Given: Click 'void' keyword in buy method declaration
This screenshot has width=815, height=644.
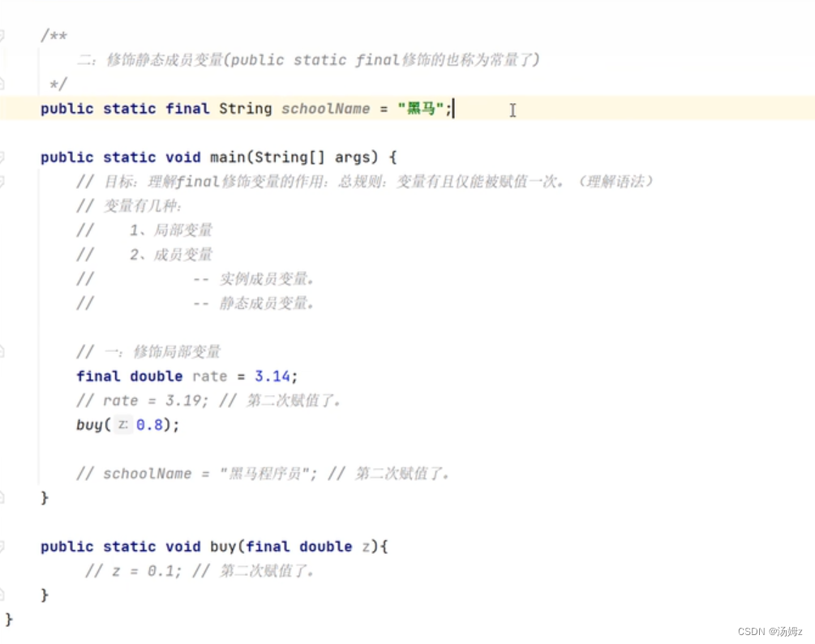Looking at the screenshot, I should click(x=183, y=547).
